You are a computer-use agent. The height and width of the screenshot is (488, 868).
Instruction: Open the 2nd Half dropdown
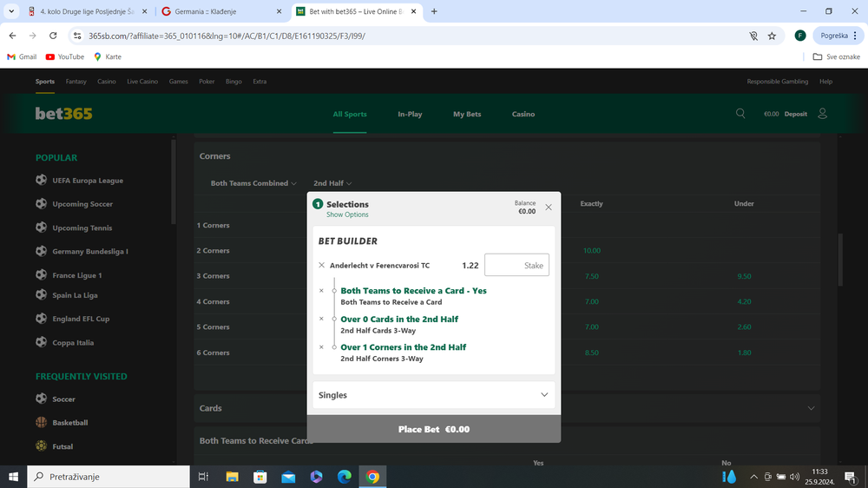[332, 183]
